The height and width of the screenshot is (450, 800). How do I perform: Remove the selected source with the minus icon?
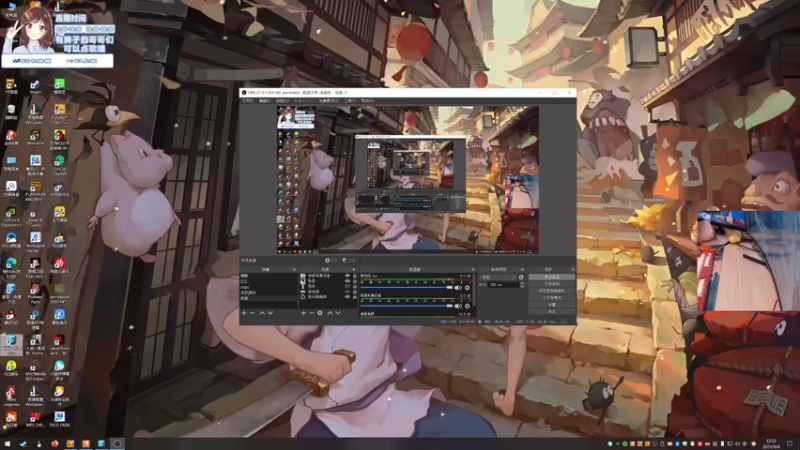312,313
